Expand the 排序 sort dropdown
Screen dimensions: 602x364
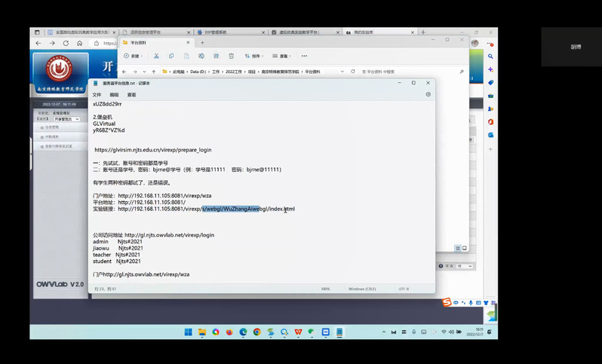[x=255, y=56]
